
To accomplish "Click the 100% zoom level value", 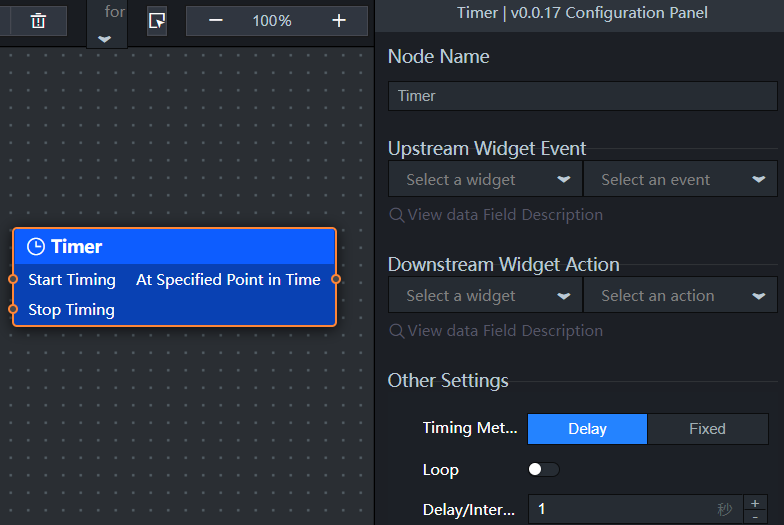I will (x=272, y=21).
